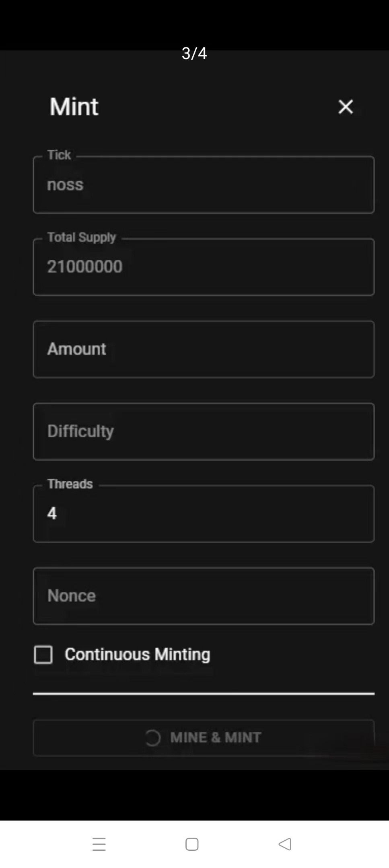Viewport: 389px width, 868px height.
Task: Tap the 3/4 image counter at the top
Action: [194, 53]
